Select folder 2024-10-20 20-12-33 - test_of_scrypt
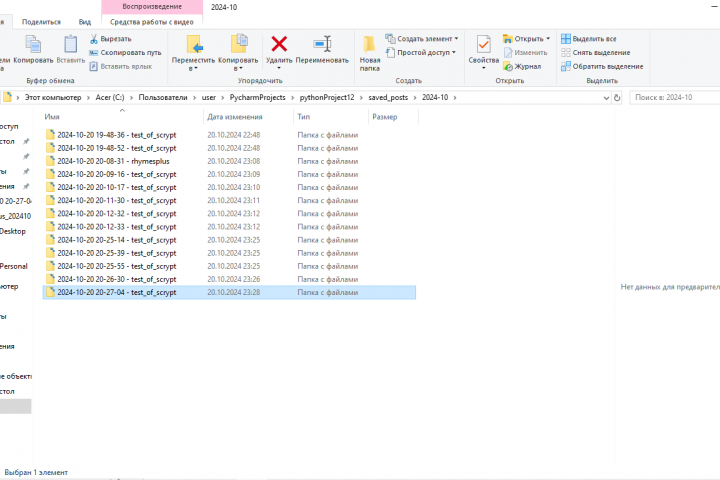Screen dimensions: 720x480 click(x=117, y=227)
